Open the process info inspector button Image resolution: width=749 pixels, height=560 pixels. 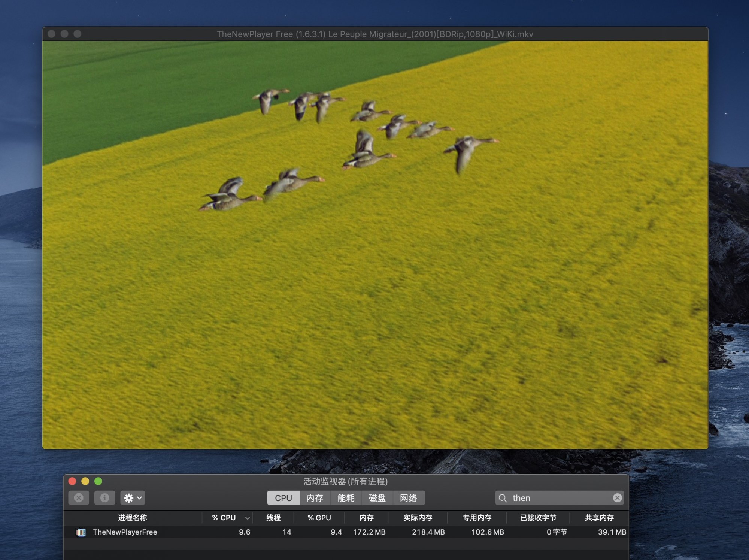104,498
